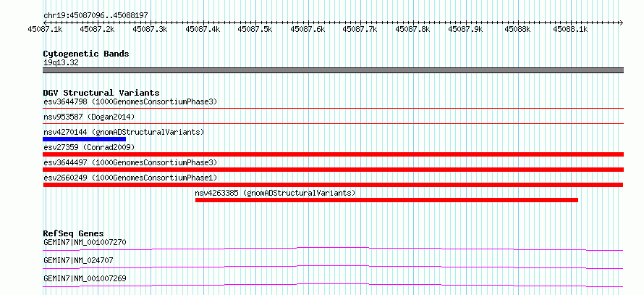Click the gray 19q13.32 cytogenetic band bar
Screen dimensions: 644x295
(334, 70)
